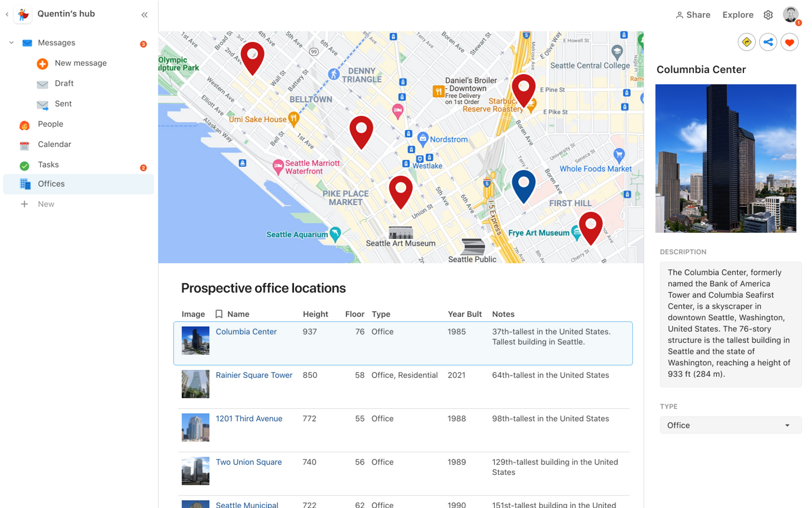Collapse the sidebar with double chevron

145,15
